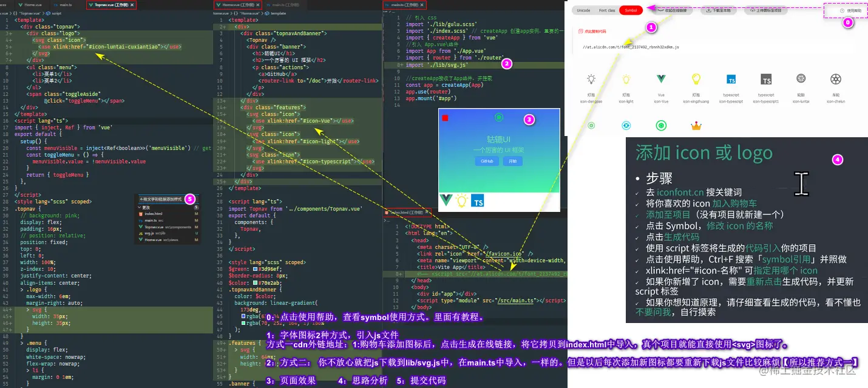This screenshot has width=868, height=388.
Task: Click red square toggle in preview page
Action: 445,118
